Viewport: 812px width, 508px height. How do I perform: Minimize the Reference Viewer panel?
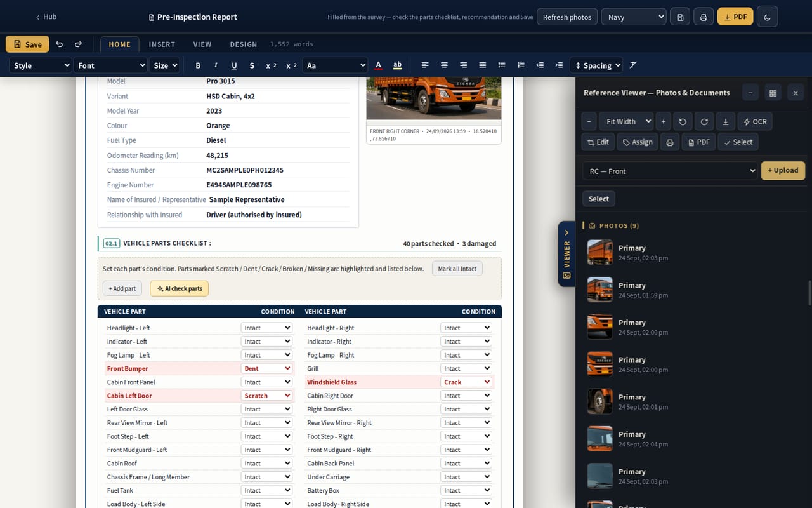coord(750,93)
